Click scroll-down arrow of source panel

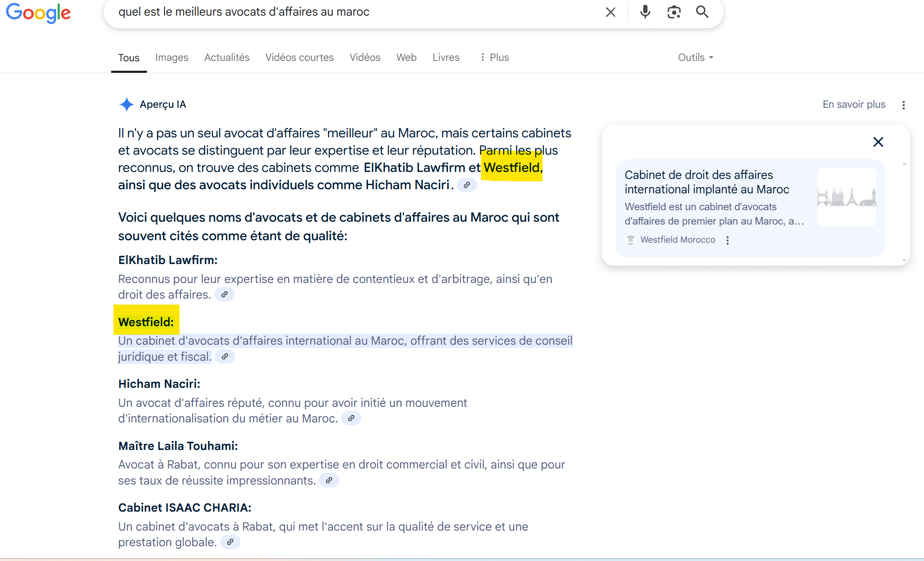(x=904, y=260)
